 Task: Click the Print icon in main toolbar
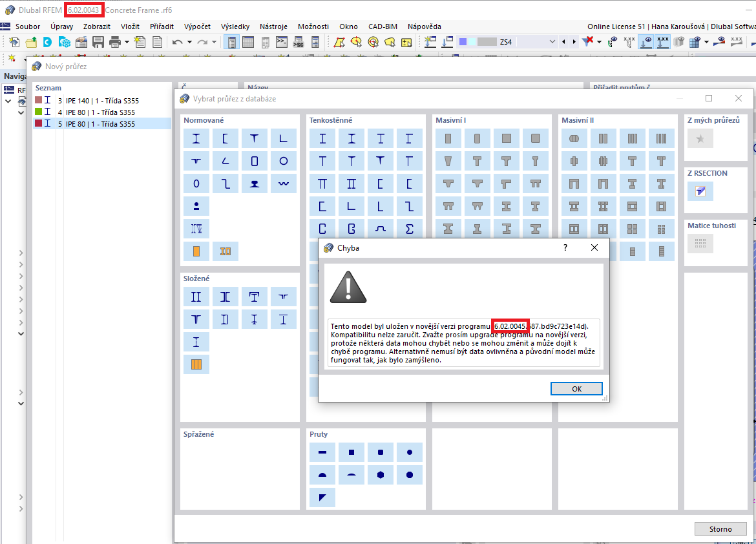115,42
